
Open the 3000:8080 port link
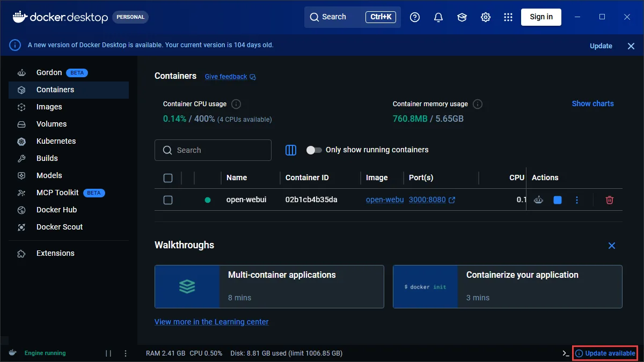pos(427,200)
